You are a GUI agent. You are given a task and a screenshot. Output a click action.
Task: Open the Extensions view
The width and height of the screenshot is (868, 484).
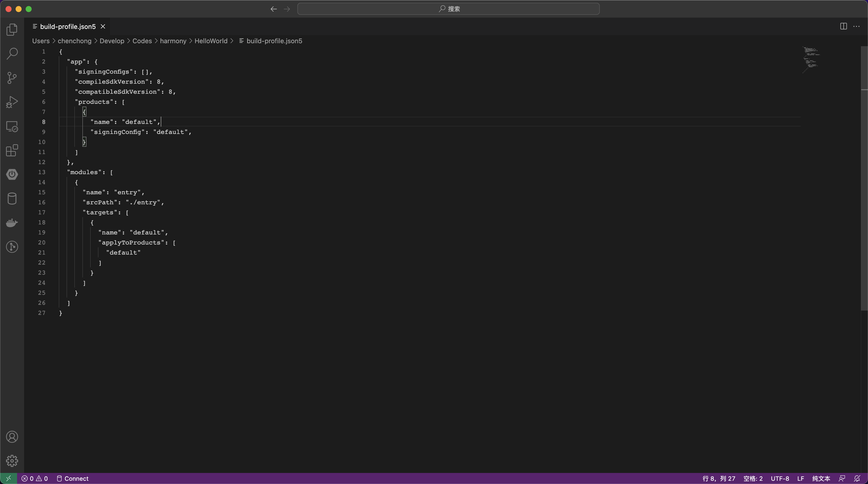[x=12, y=150]
